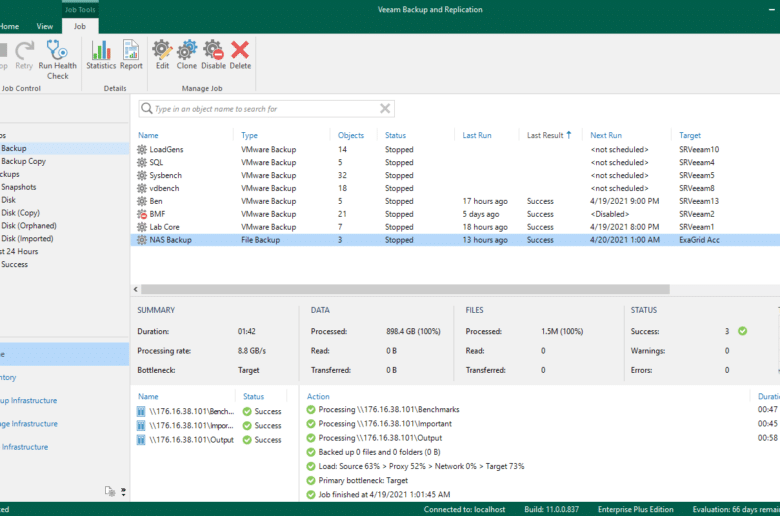Select Load Source 63% log entry

tap(421, 466)
